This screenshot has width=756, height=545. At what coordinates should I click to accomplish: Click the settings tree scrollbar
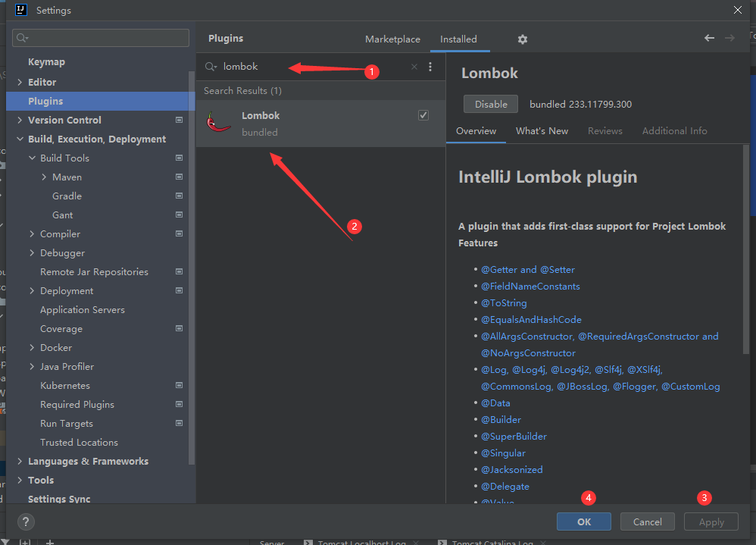point(192,268)
